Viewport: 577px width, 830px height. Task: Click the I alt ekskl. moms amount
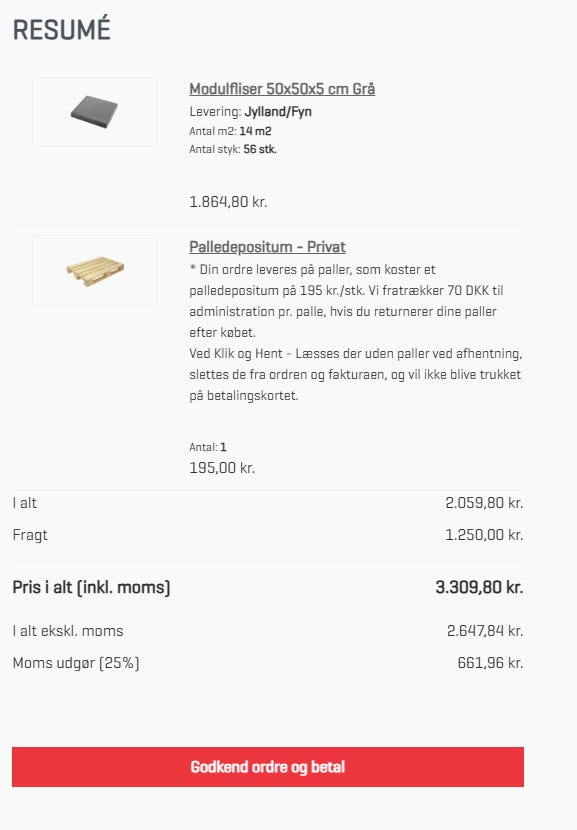click(484, 631)
